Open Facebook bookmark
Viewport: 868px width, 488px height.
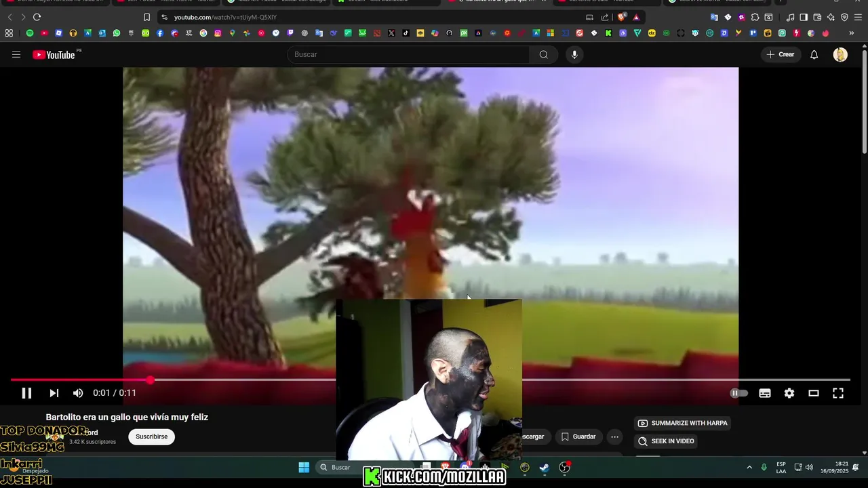point(160,33)
